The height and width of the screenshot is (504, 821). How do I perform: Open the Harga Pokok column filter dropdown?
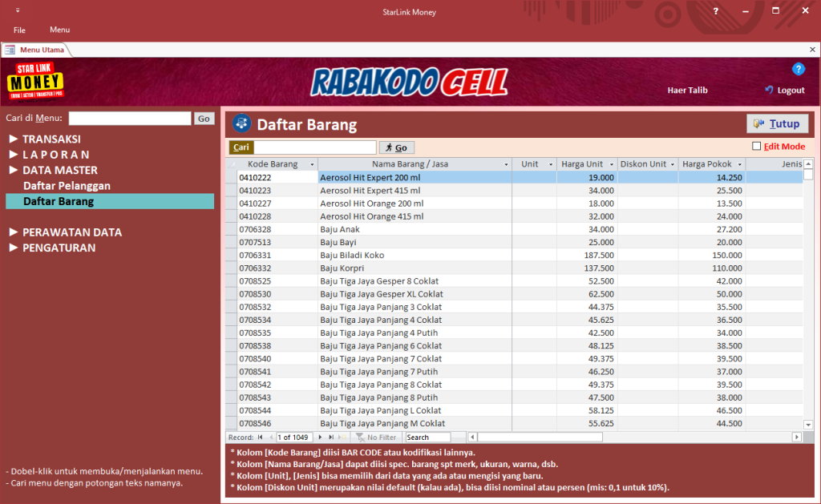(x=739, y=164)
